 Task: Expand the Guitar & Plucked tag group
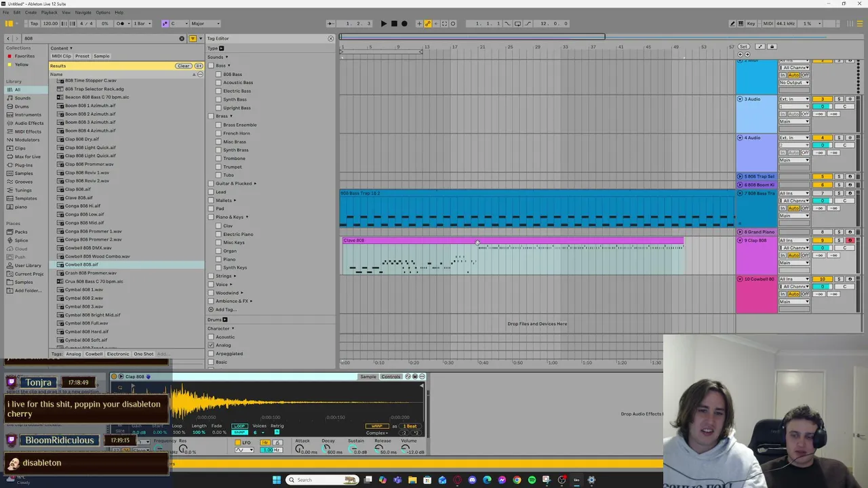pos(255,184)
